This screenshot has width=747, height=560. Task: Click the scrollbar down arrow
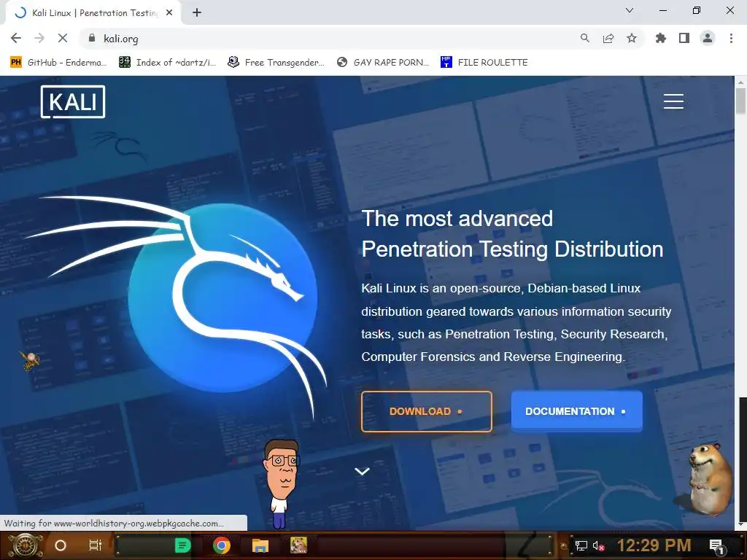click(x=740, y=524)
